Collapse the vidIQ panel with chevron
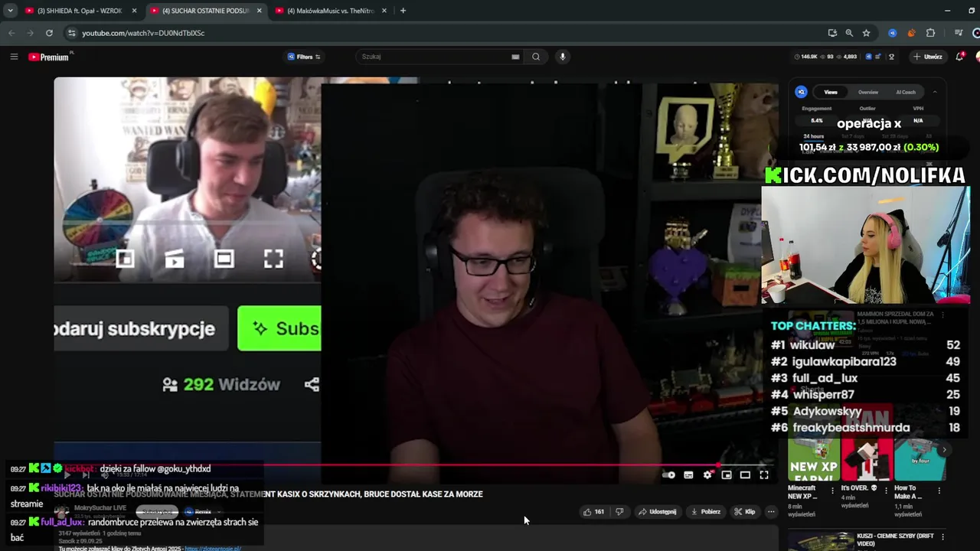980x551 pixels. click(x=935, y=92)
